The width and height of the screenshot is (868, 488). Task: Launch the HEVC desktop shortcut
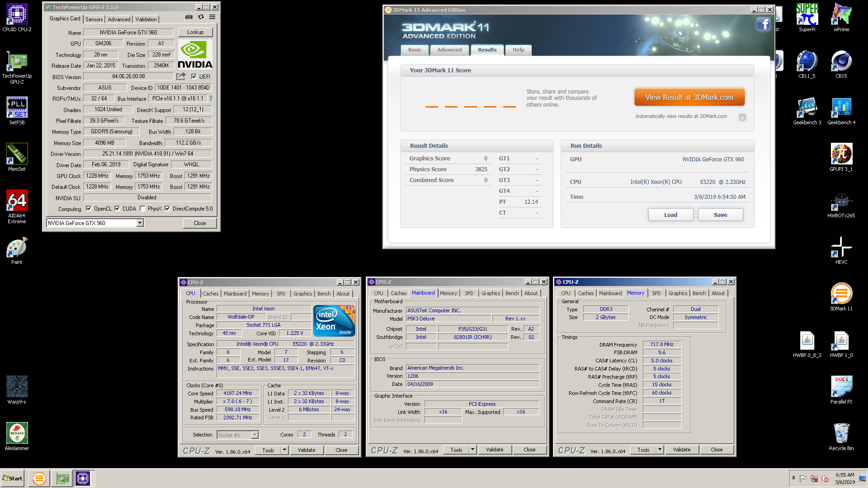[841, 251]
